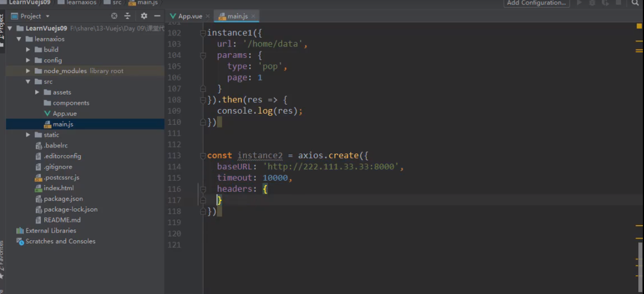644x294 pixels.
Task: Select the components folder in tree
Action: (71, 103)
